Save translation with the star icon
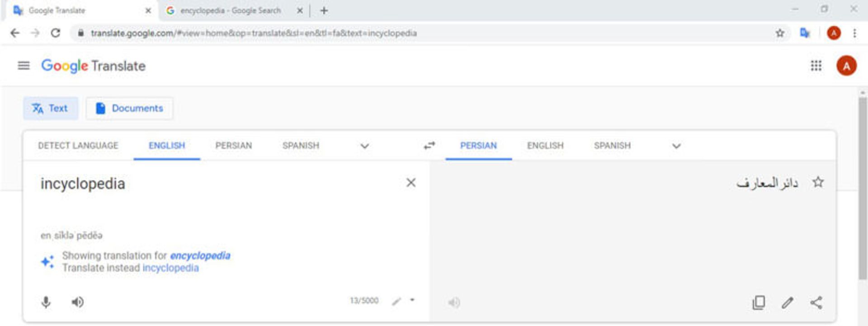 [x=818, y=182]
